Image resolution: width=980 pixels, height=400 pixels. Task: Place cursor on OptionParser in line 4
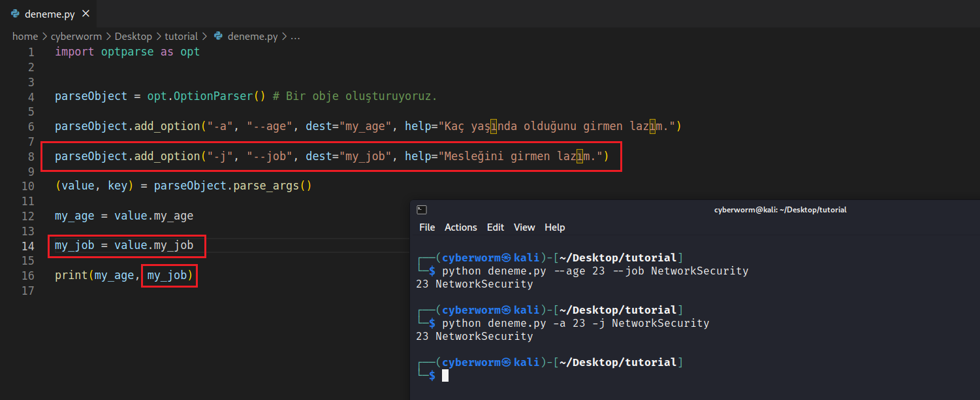(213, 96)
